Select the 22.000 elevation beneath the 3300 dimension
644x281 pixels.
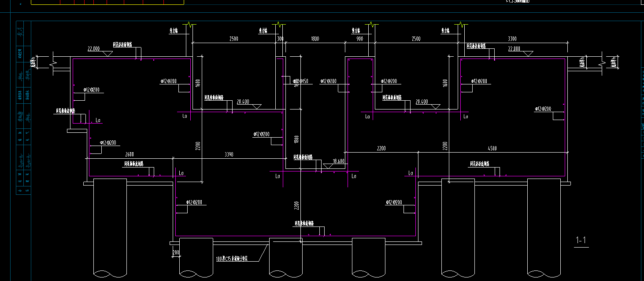(x=514, y=48)
